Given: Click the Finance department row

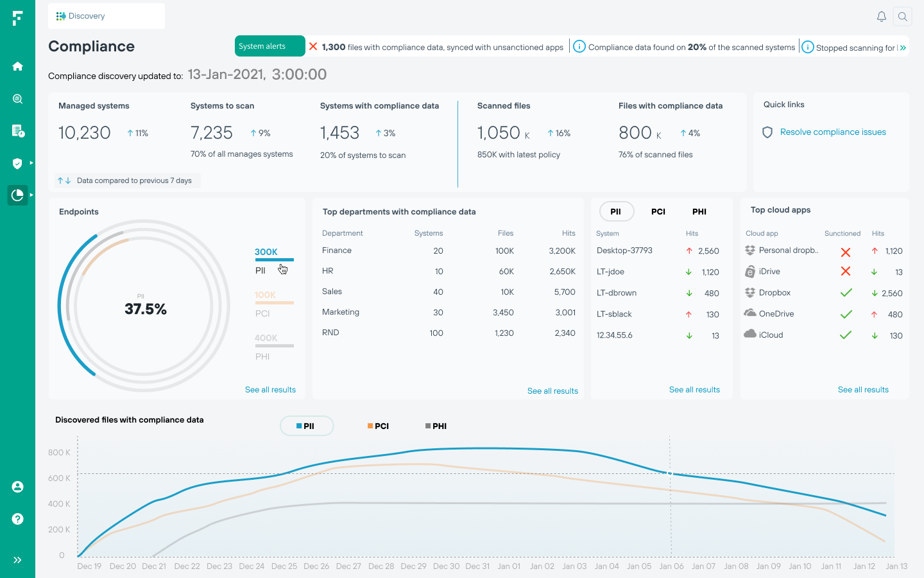Looking at the screenshot, I should coord(449,251).
